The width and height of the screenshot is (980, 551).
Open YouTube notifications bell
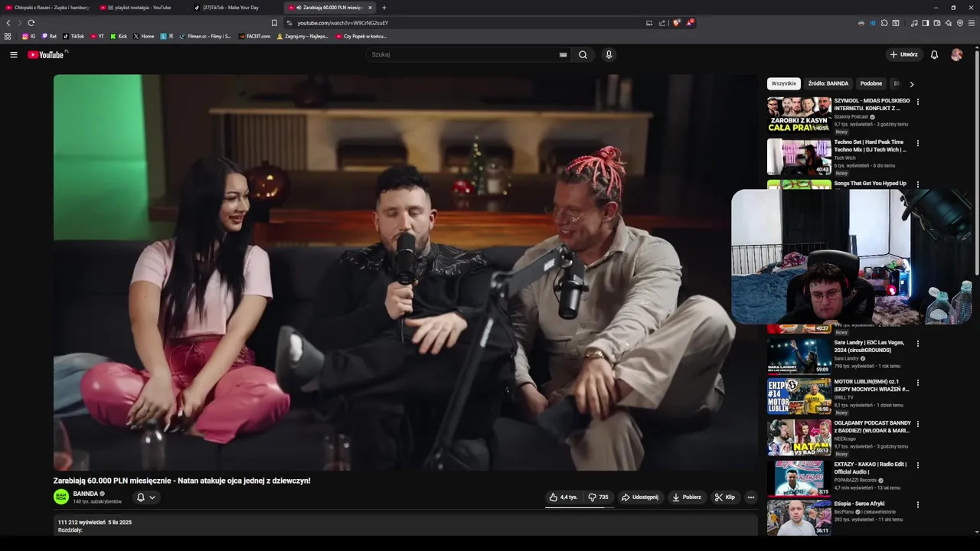(934, 54)
